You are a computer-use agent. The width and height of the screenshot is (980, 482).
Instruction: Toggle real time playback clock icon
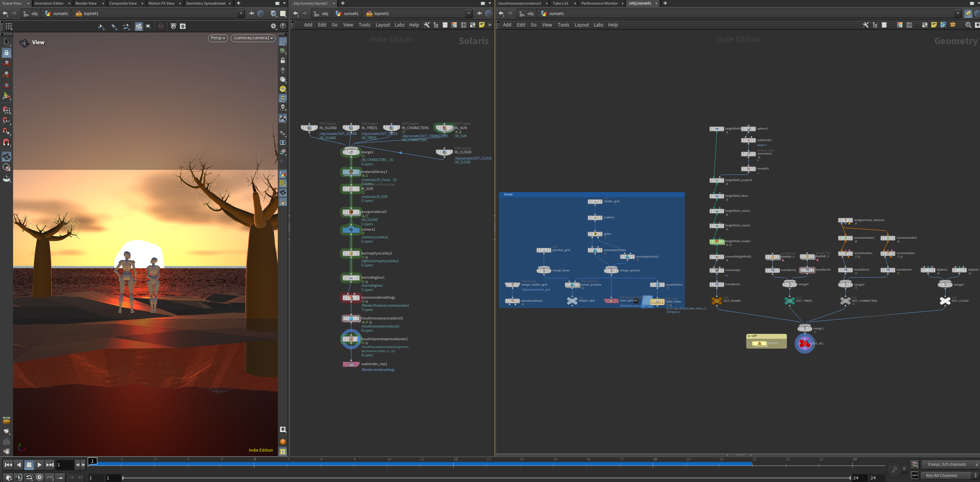coord(39,477)
